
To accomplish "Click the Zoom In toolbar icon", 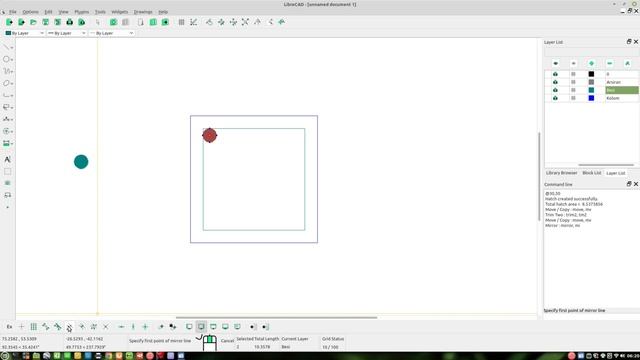I will [221, 22].
